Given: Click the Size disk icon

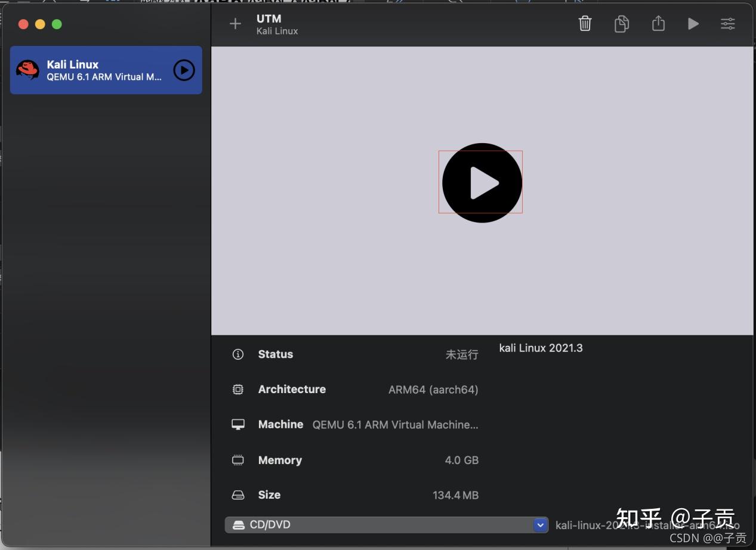Looking at the screenshot, I should pyautogui.click(x=238, y=495).
